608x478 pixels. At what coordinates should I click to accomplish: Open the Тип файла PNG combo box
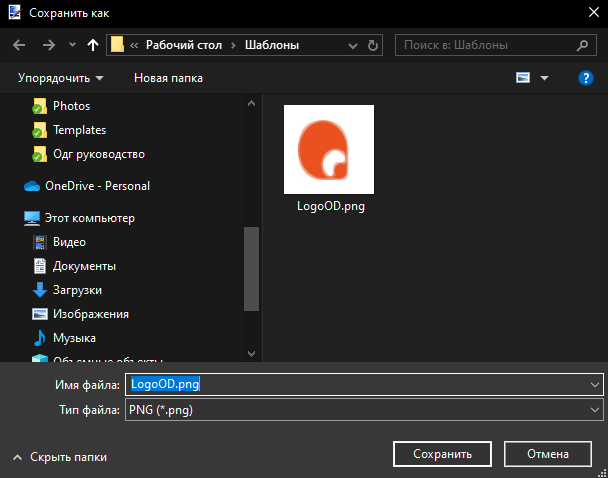pyautogui.click(x=364, y=410)
